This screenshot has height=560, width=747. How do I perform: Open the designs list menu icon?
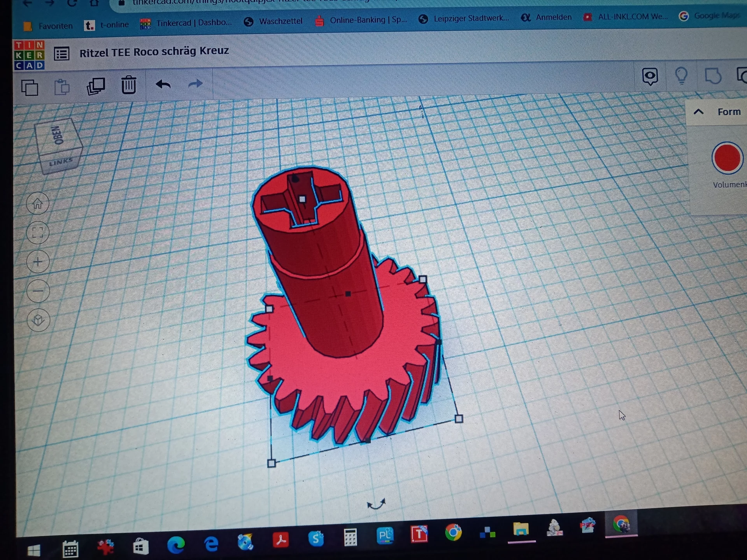click(61, 54)
